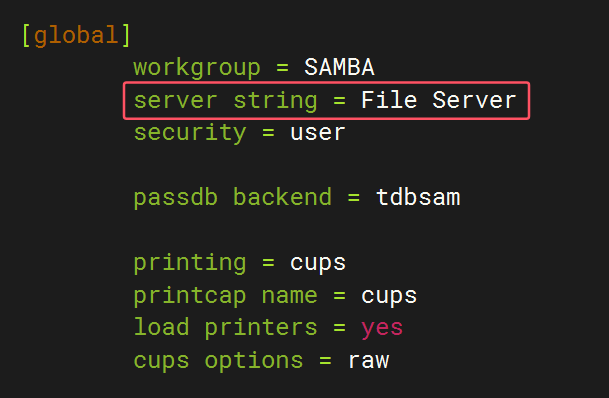This screenshot has width=609, height=398.
Task: Place cursor on File Server value
Action: click(438, 100)
